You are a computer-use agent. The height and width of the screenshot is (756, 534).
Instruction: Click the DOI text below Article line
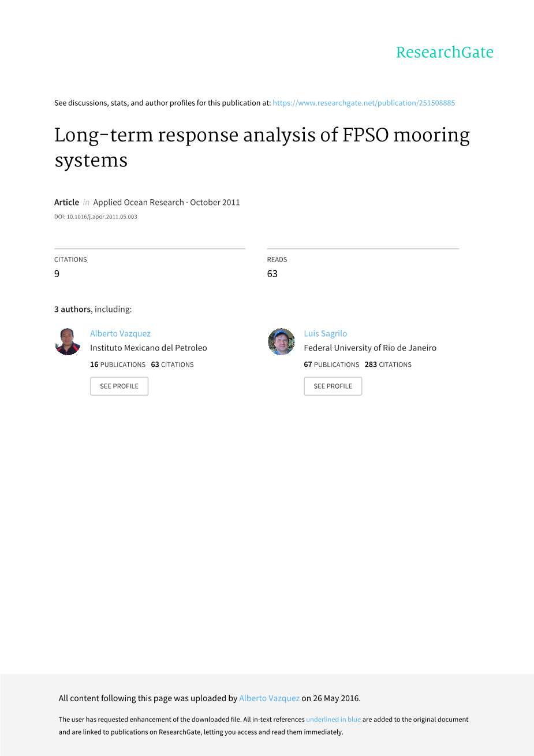[96, 217]
